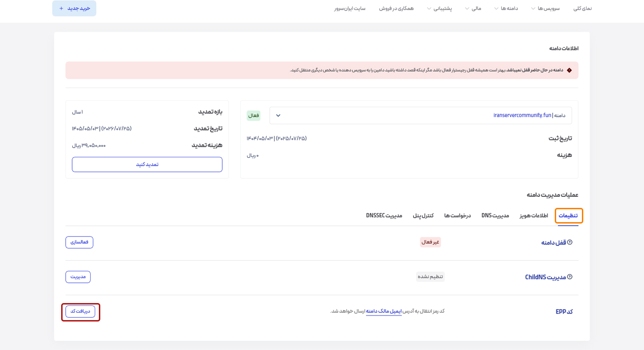
Task: Open the کنترل پنل tab
Action: [422, 215]
